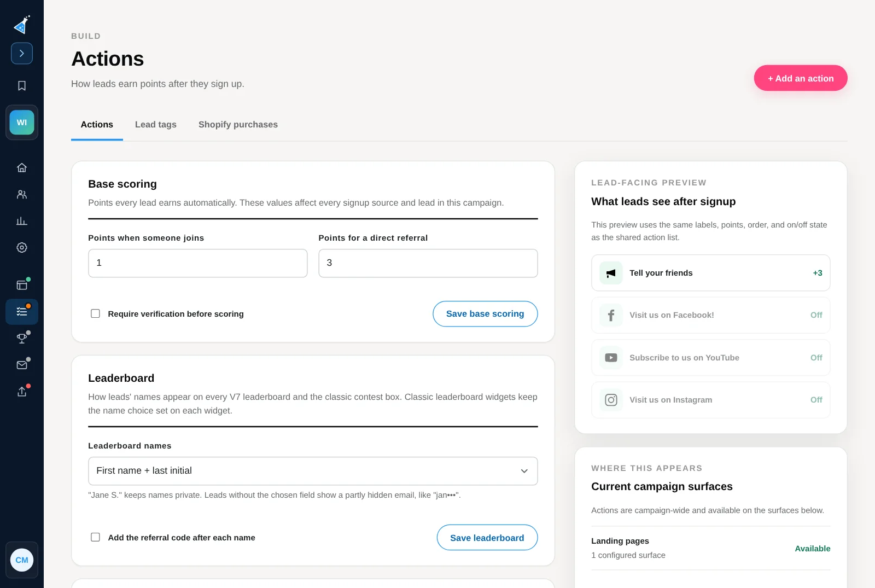875x588 pixels.
Task: Click the Visit us on Facebook! label
Action: (672, 315)
